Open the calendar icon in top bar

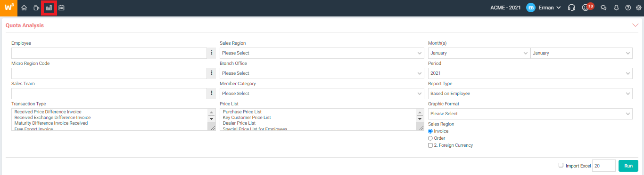[x=61, y=8]
